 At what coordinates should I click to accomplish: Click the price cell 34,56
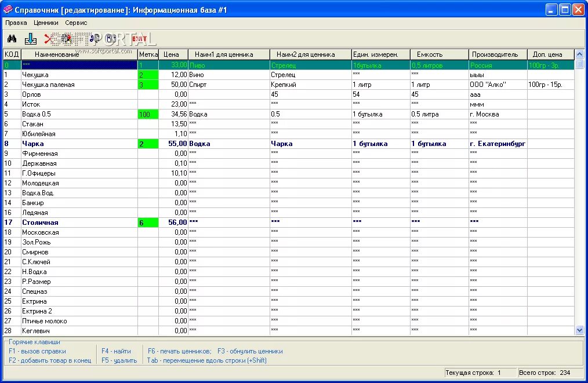click(173, 114)
